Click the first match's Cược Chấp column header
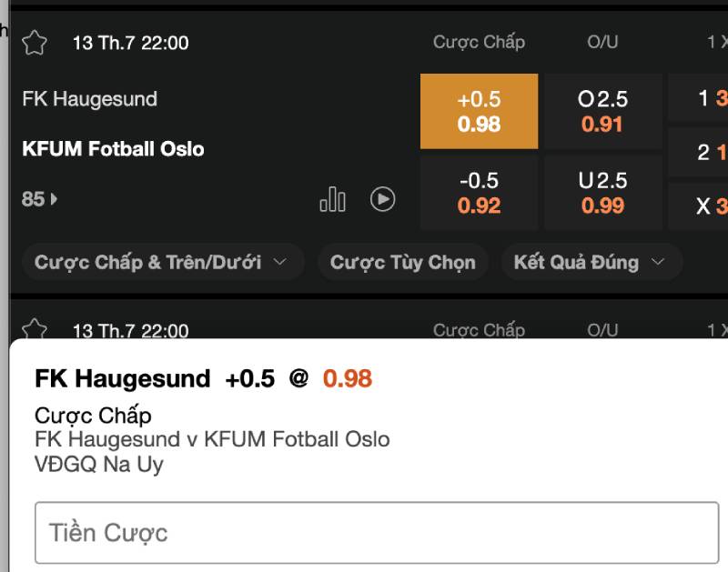 click(479, 42)
